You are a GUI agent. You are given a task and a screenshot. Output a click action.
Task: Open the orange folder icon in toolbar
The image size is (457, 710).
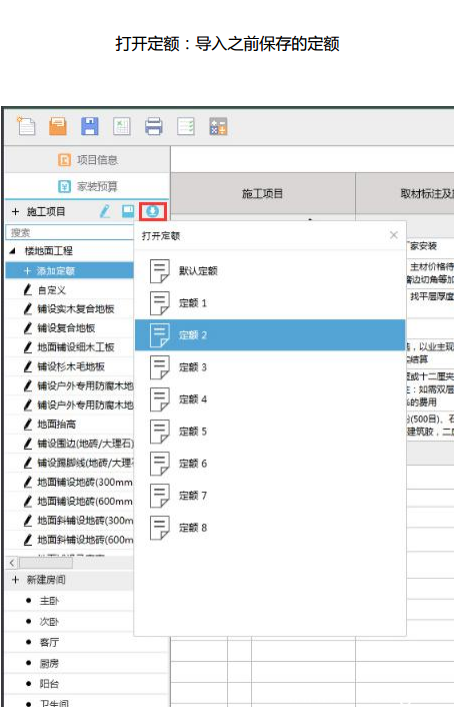pyautogui.click(x=58, y=126)
